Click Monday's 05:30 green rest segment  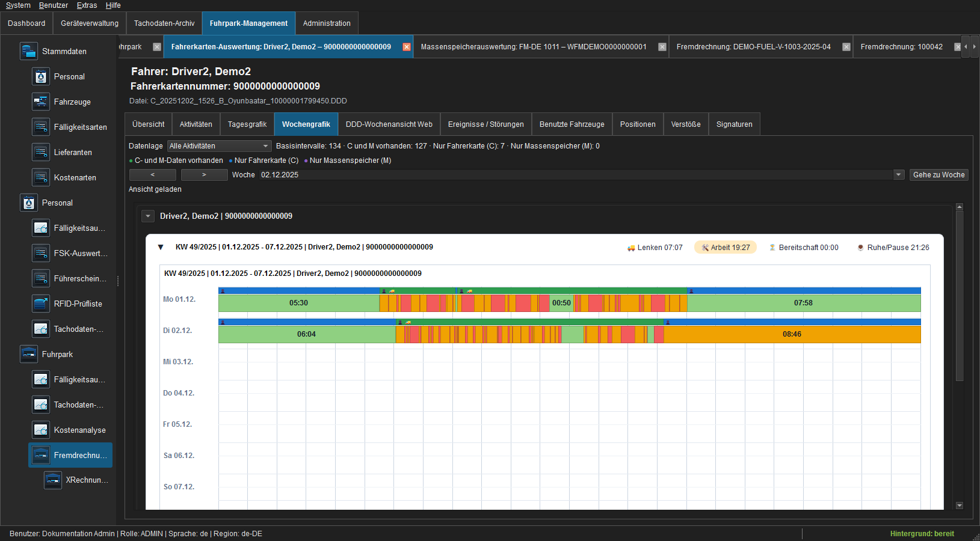pyautogui.click(x=299, y=303)
